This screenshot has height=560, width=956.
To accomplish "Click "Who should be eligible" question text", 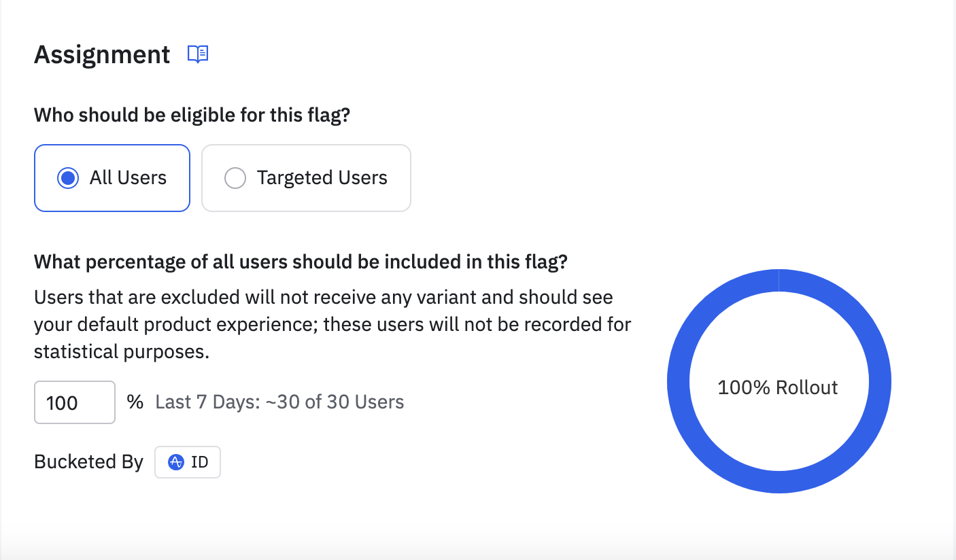I will pos(192,115).
